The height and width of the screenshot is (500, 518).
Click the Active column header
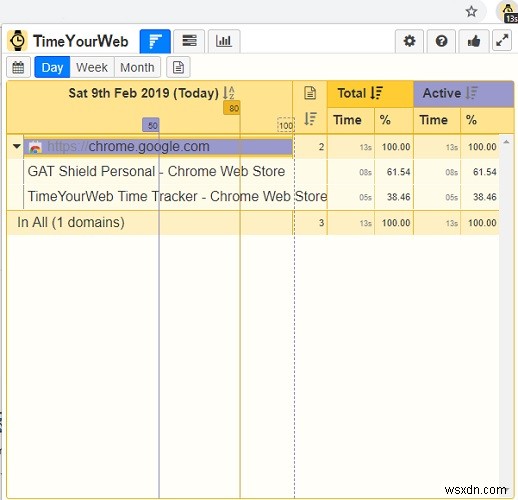coord(464,94)
